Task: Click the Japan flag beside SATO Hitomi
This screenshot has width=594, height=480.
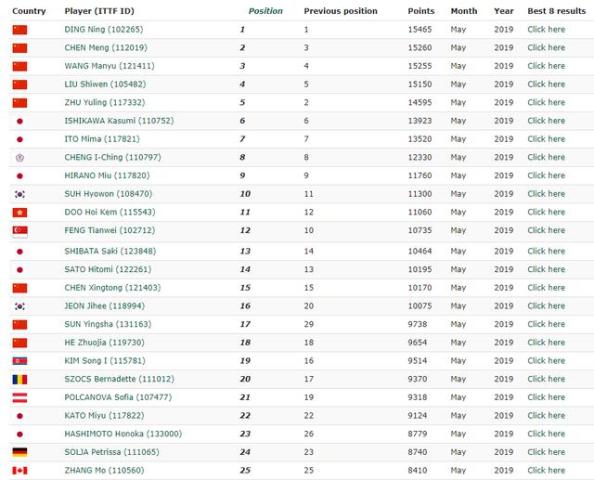Action: click(20, 270)
